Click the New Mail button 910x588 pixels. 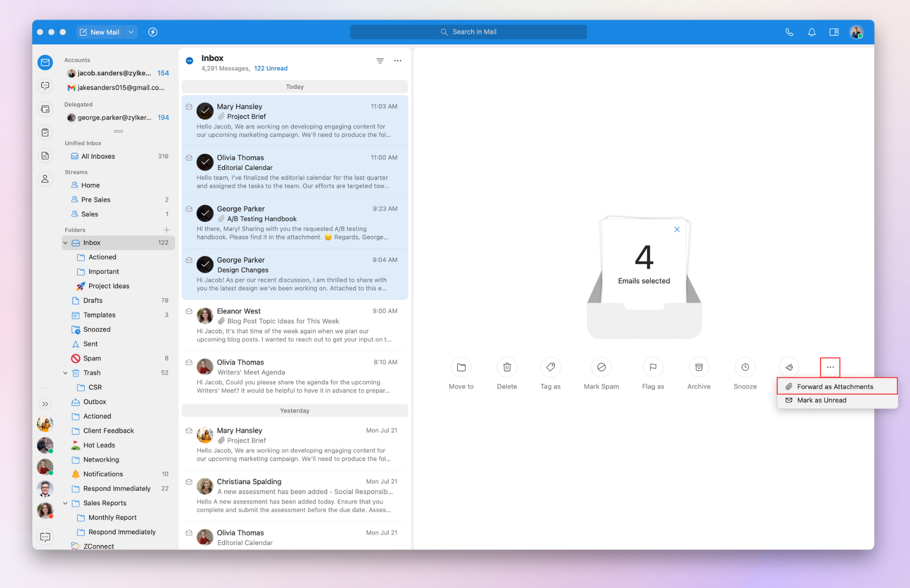(x=100, y=32)
